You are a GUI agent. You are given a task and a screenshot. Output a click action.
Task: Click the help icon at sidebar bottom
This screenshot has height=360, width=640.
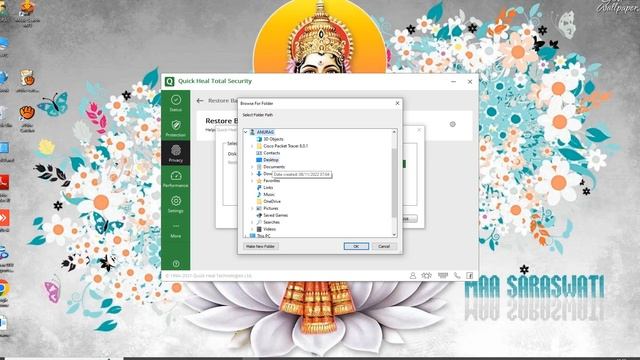tap(176, 264)
